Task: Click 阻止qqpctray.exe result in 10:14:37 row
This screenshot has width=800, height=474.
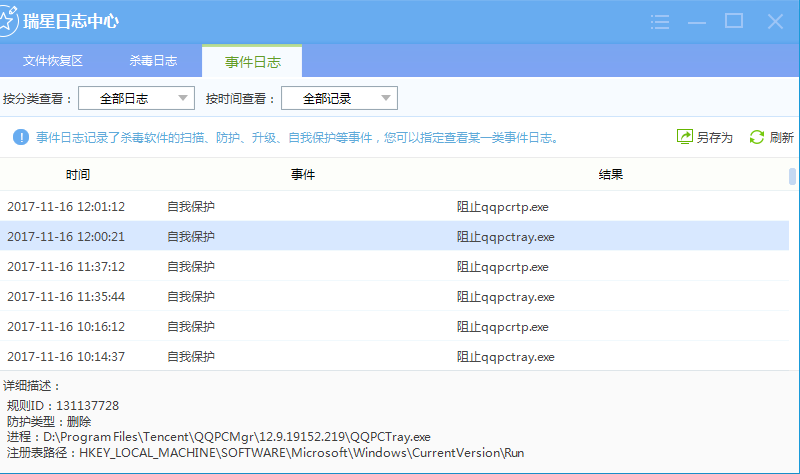Action: 506,357
